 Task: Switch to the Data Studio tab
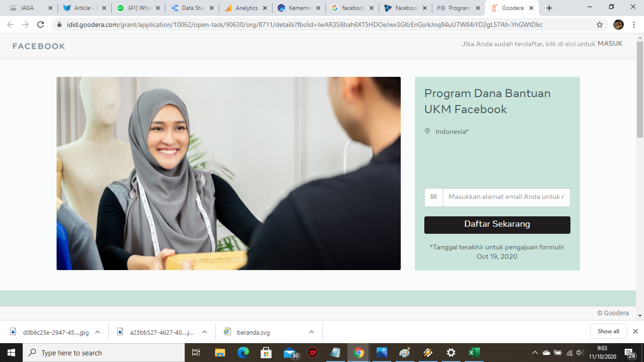[x=192, y=8]
